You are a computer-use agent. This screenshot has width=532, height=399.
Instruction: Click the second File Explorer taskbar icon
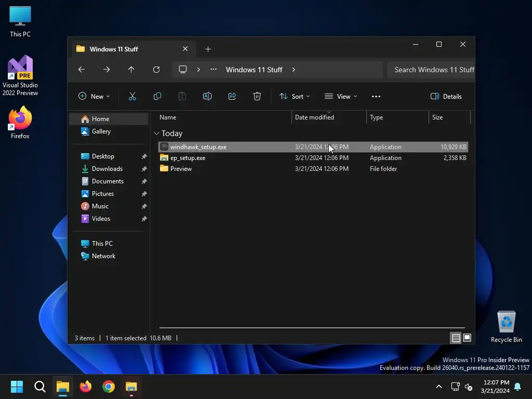tap(131, 387)
